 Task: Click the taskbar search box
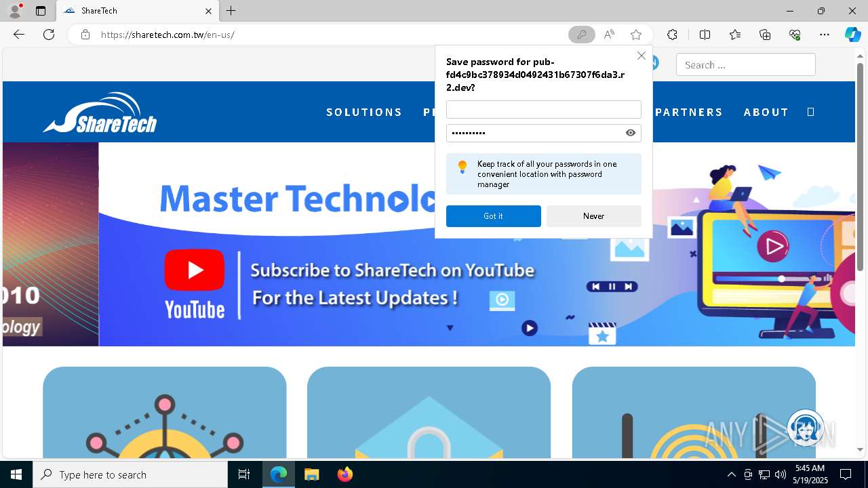coord(130,474)
